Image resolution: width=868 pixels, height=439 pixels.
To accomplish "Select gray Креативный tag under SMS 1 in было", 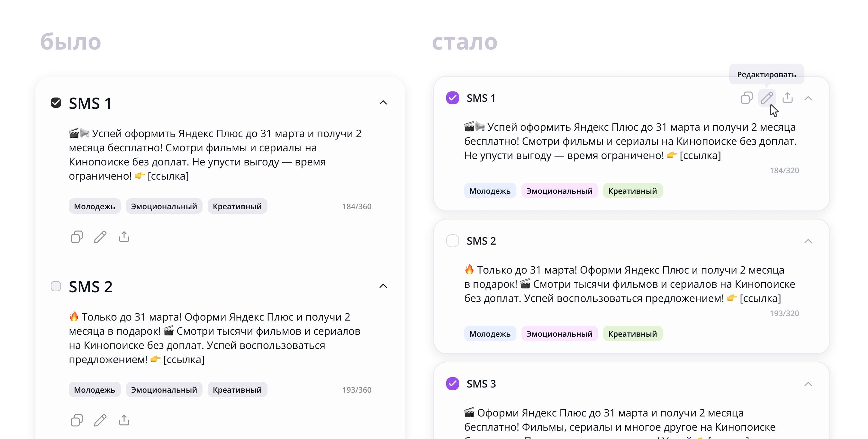I will coord(237,206).
